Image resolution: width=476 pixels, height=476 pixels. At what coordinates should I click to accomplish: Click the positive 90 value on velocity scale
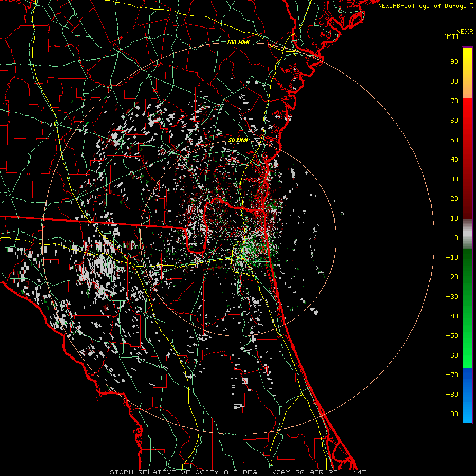click(454, 62)
